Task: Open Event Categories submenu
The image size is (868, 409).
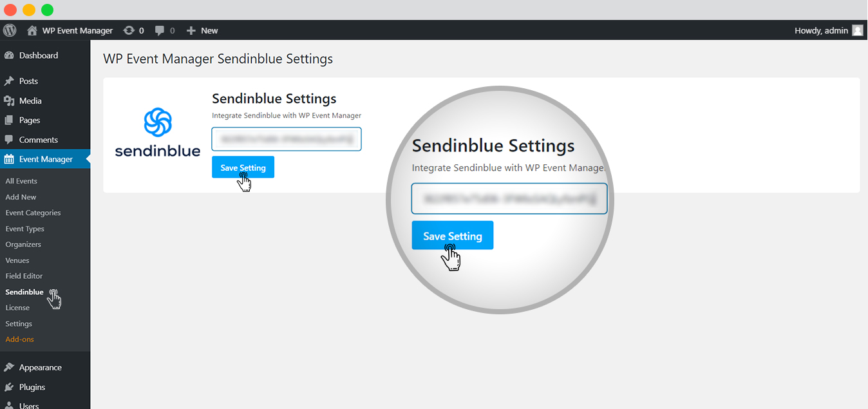Action: [33, 213]
